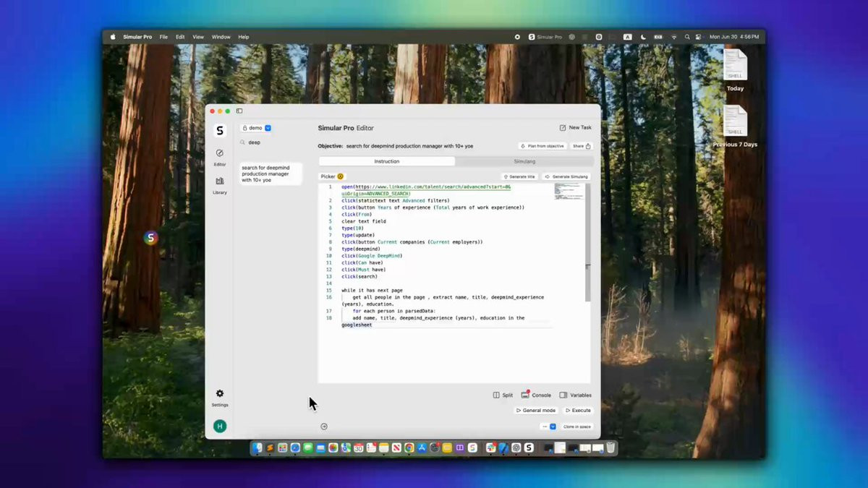
Task: Toggle the Console panel
Action: click(x=536, y=395)
